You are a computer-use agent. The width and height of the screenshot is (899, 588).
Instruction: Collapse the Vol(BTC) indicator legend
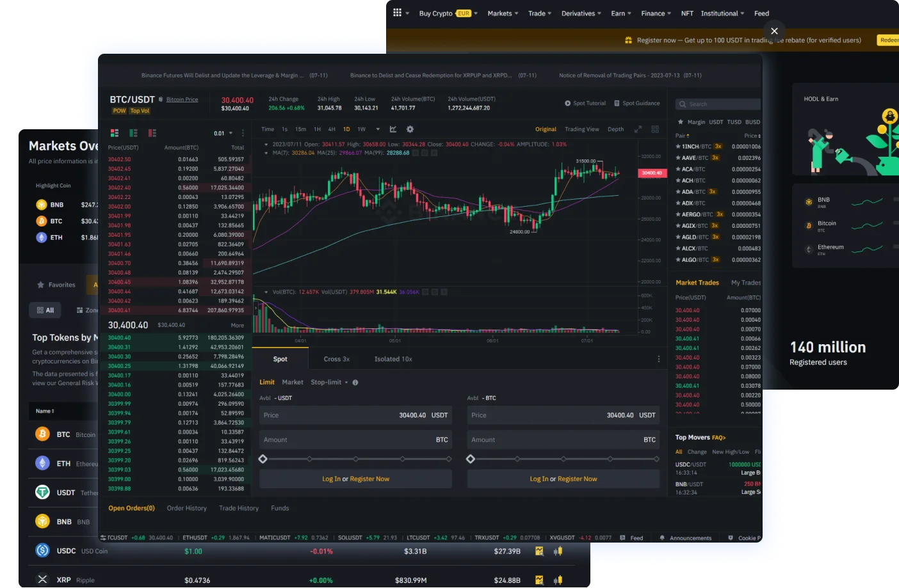click(266, 292)
